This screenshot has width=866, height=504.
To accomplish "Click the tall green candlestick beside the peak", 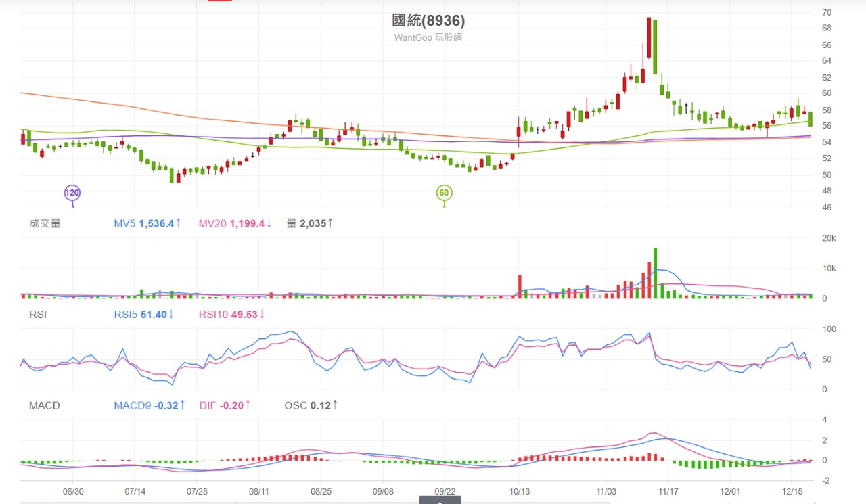I will tap(655, 46).
